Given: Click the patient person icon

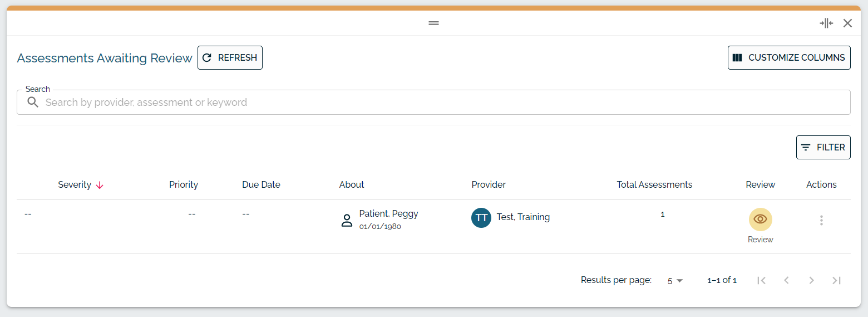Looking at the screenshot, I should pyautogui.click(x=347, y=220).
